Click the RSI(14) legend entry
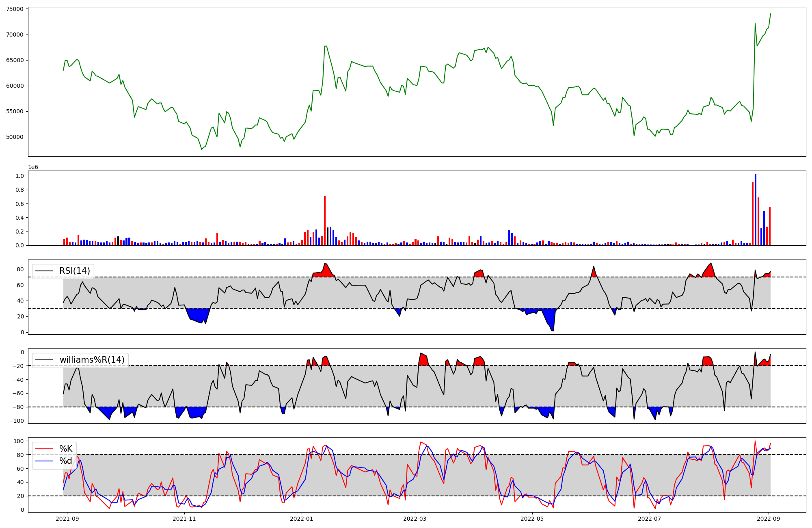 click(x=74, y=271)
